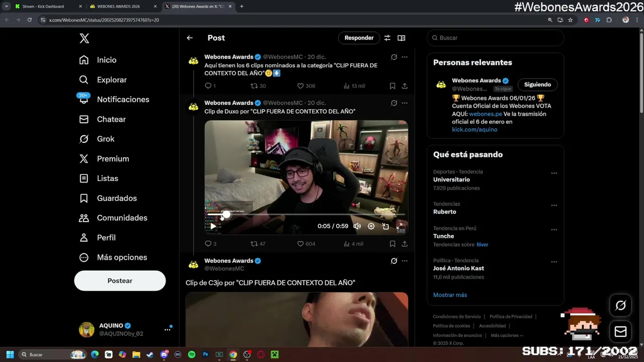
Task: Open reply sorting filter icon
Action: (x=387, y=38)
